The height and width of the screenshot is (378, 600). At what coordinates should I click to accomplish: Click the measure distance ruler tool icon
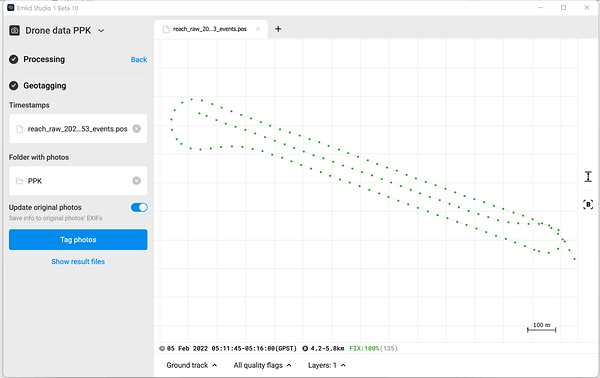588,176
